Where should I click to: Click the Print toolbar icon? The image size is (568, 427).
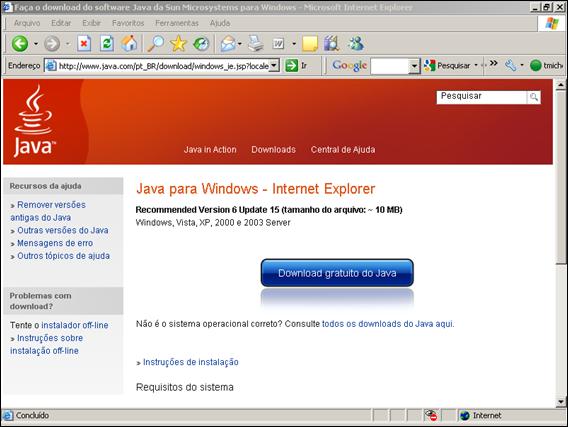pos(256,44)
